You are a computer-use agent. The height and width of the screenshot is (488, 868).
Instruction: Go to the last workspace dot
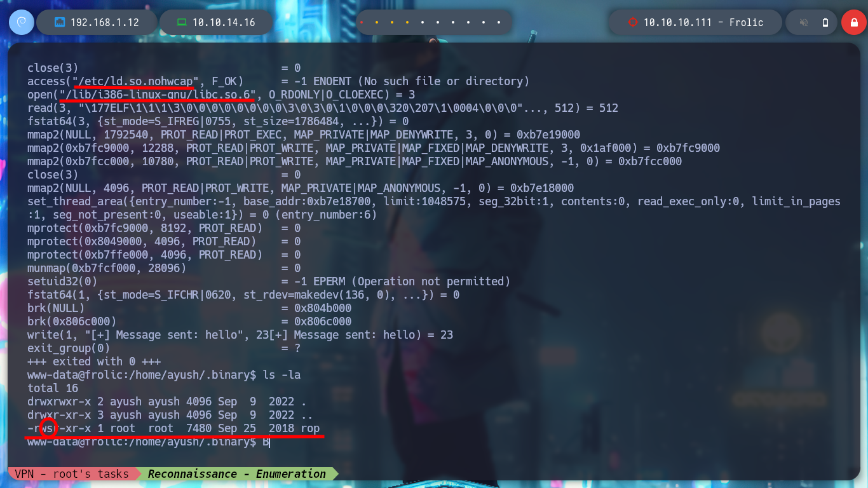[x=499, y=23]
